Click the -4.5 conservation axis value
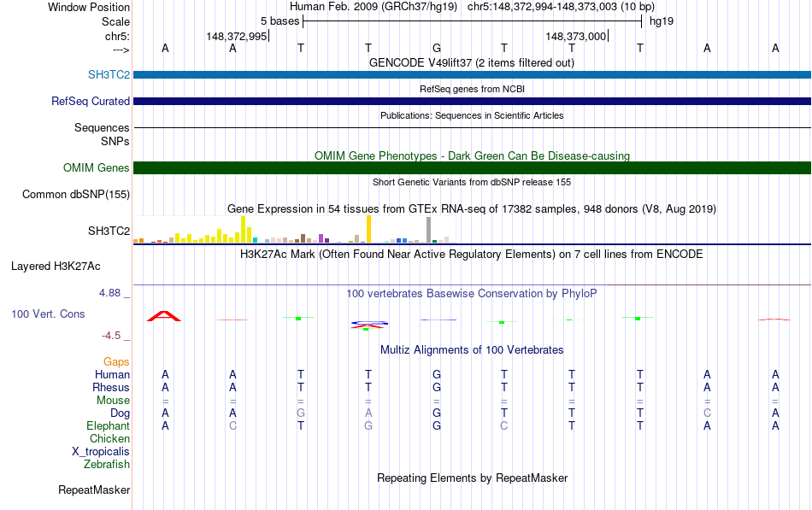812x510 pixels. coord(111,336)
